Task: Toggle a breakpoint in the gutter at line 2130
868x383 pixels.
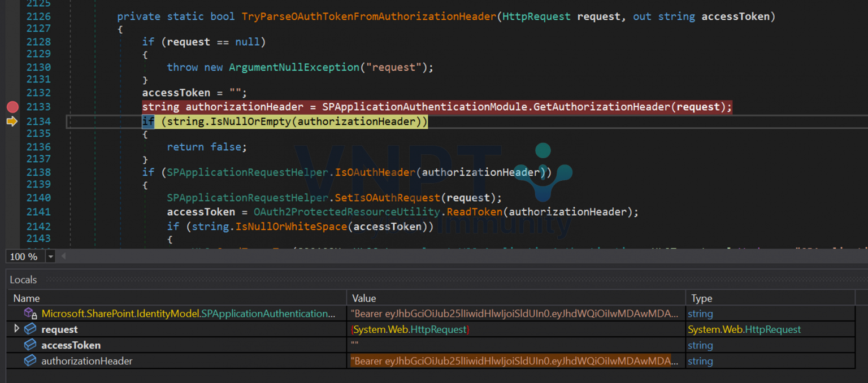Action: pyautogui.click(x=12, y=67)
